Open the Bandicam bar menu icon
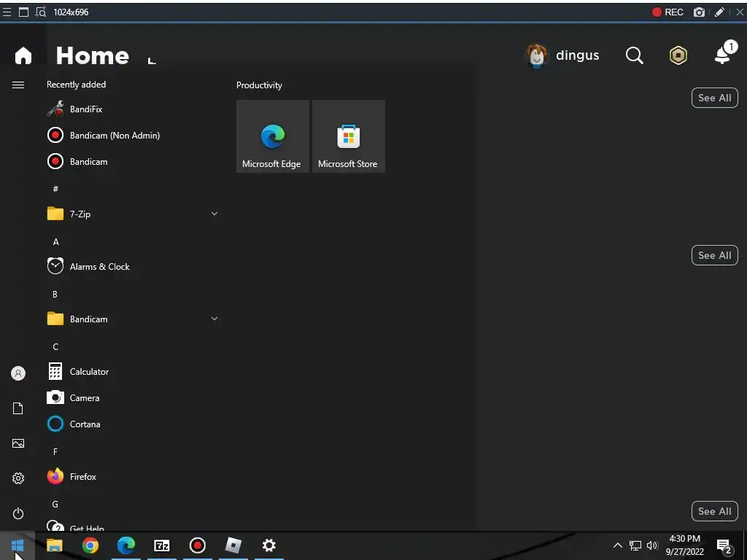Image resolution: width=747 pixels, height=560 pixels. pyautogui.click(x=7, y=12)
